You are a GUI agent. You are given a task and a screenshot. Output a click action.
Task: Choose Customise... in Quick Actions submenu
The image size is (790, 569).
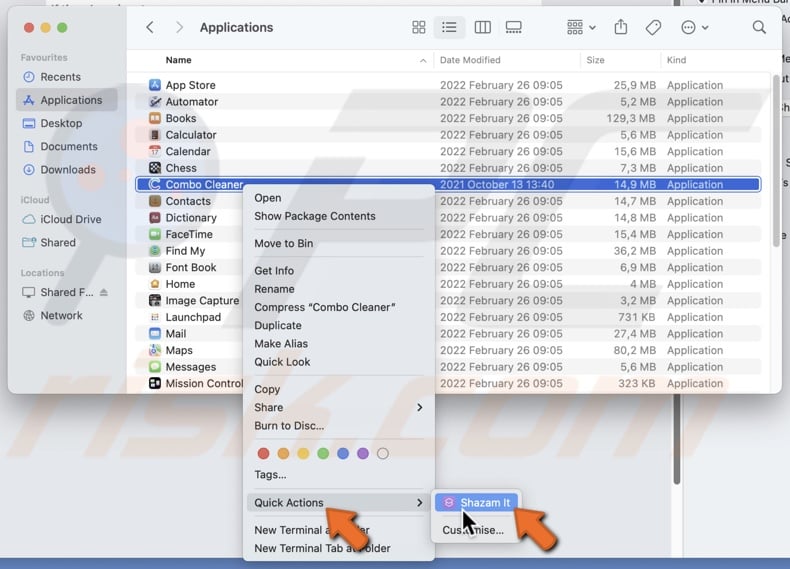(x=473, y=530)
